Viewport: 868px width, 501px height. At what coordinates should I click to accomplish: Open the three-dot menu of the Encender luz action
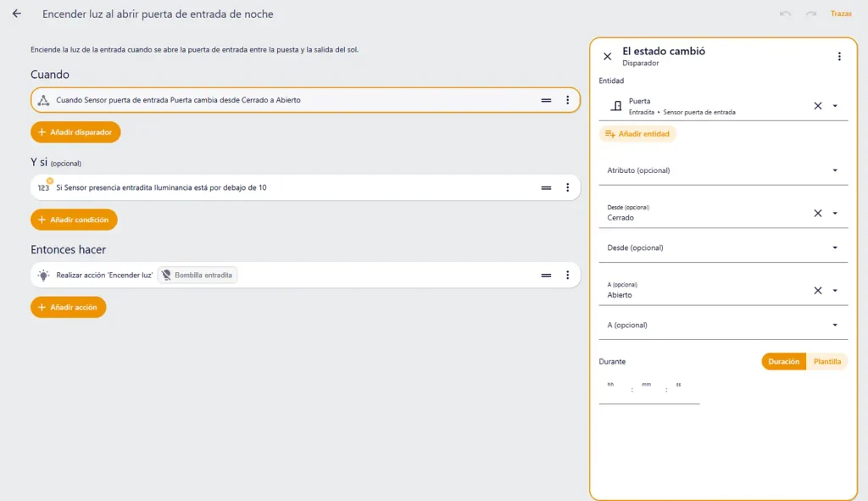pyautogui.click(x=567, y=276)
